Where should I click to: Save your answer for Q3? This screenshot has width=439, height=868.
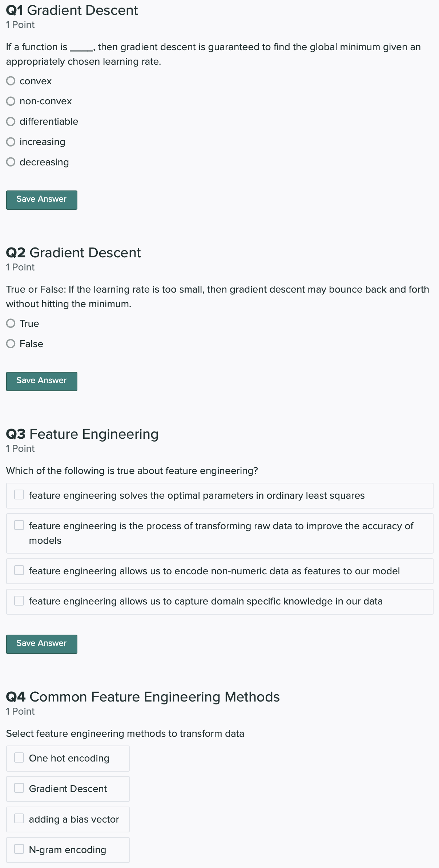[41, 644]
